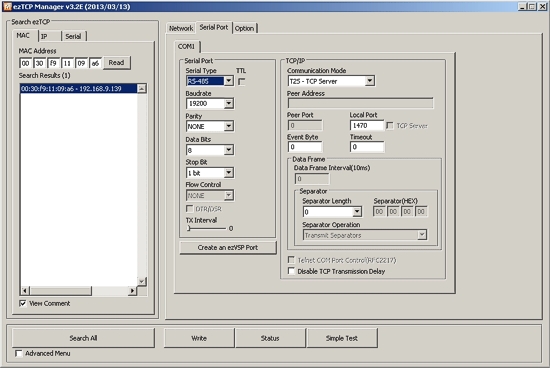Click the first Separator(HEX) byte field

click(379, 212)
